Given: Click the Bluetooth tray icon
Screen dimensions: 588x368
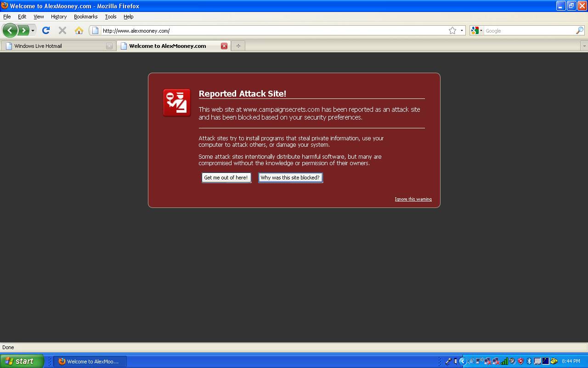Looking at the screenshot, I should tap(529, 361).
